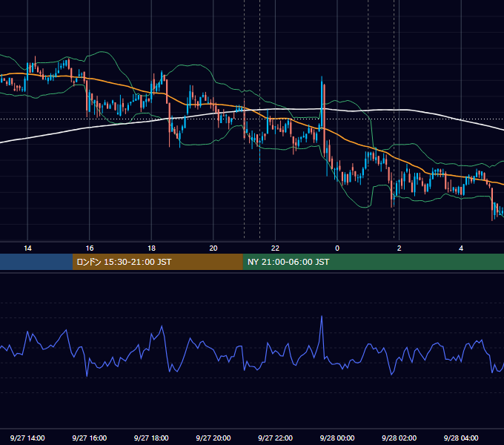Click the hour label 20 on the price chart axis
The image size is (504, 445).
[213, 248]
